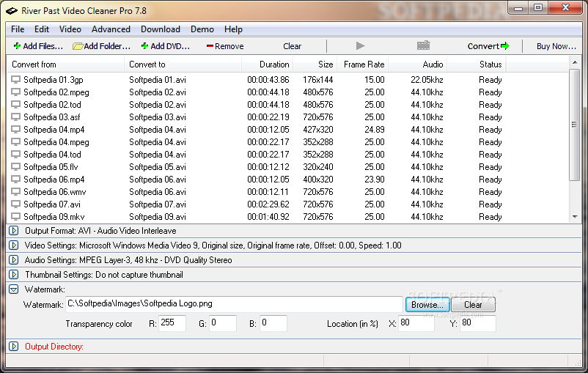Screen dimensions: 588x373
Task: Click the file icon of Softpedia 02.mpeg
Action: (15, 92)
